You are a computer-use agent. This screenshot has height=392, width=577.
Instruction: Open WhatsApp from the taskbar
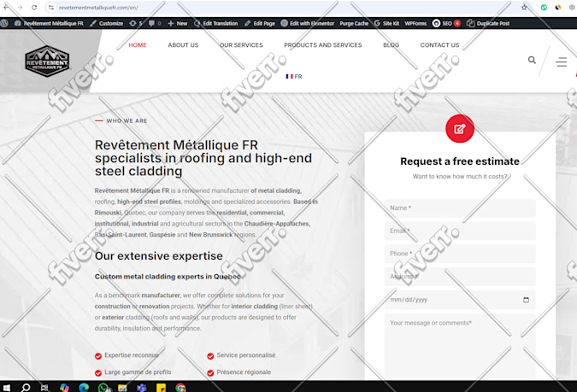pyautogui.click(x=103, y=388)
